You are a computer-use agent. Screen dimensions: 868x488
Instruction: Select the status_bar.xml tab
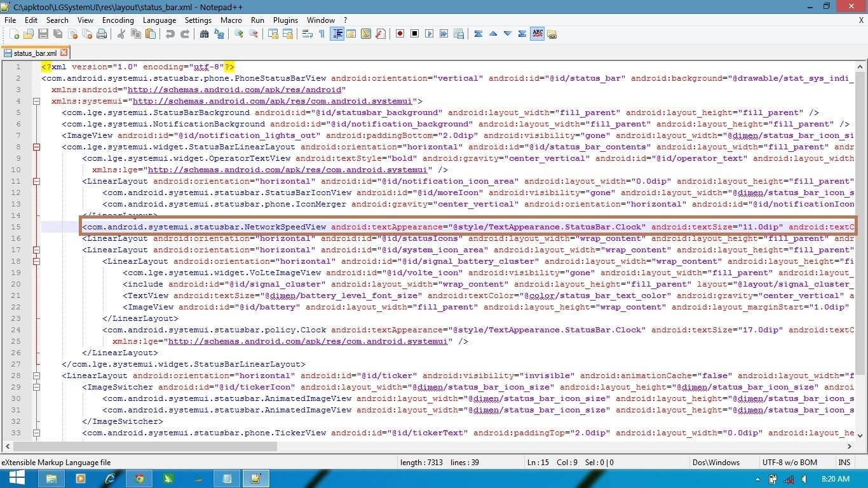point(34,53)
